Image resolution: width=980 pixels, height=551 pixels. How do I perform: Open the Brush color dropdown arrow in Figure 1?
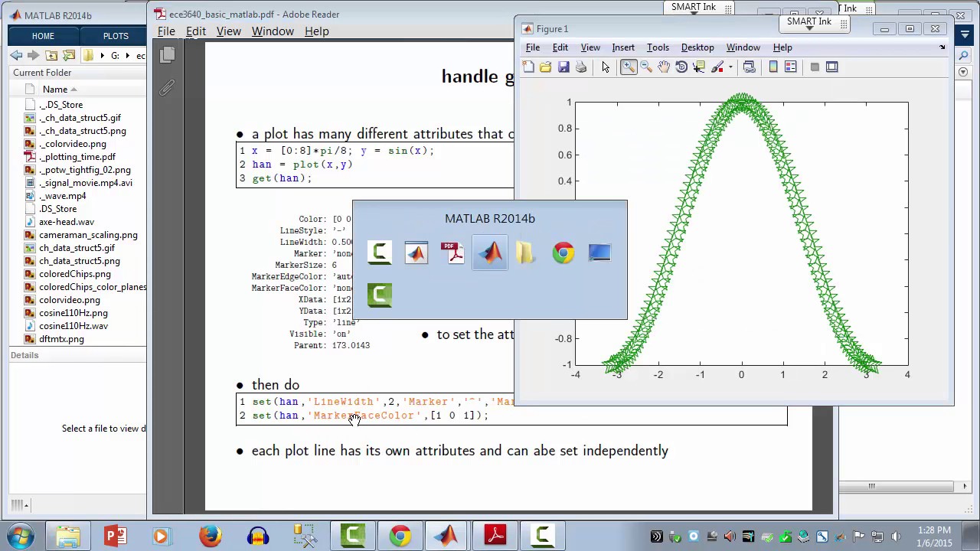pyautogui.click(x=730, y=67)
